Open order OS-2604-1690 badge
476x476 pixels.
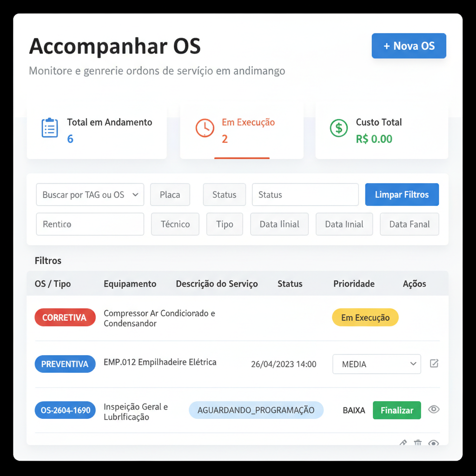65,410
